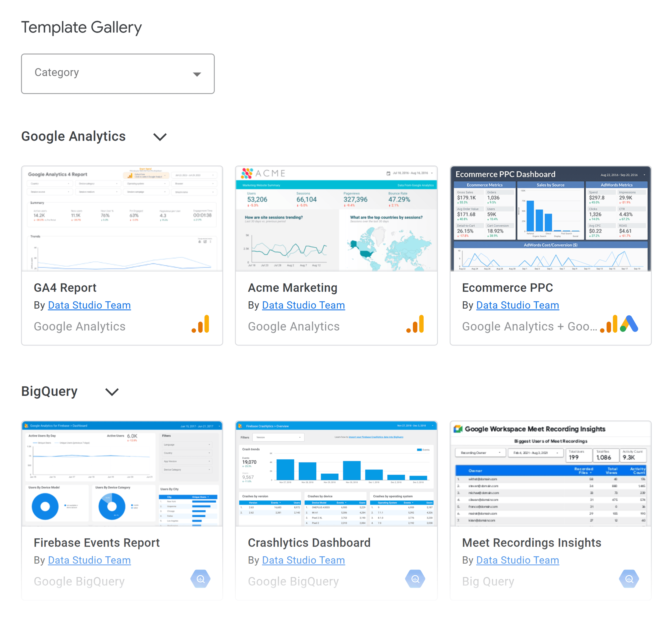Collapse the BigQuery section chevron

(112, 392)
